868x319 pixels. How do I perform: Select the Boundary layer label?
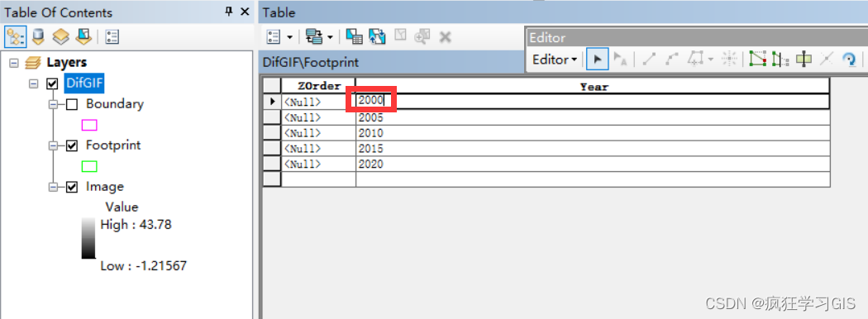pyautogui.click(x=115, y=103)
